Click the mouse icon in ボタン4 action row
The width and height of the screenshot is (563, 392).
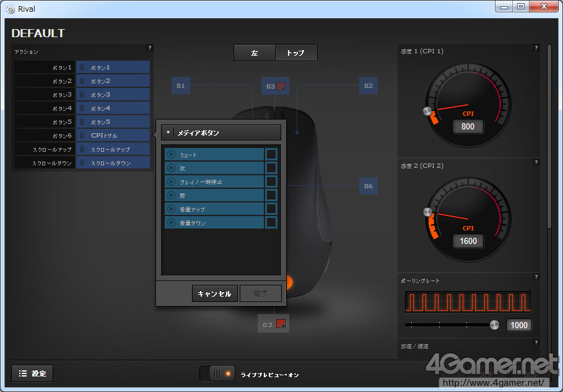(82, 108)
